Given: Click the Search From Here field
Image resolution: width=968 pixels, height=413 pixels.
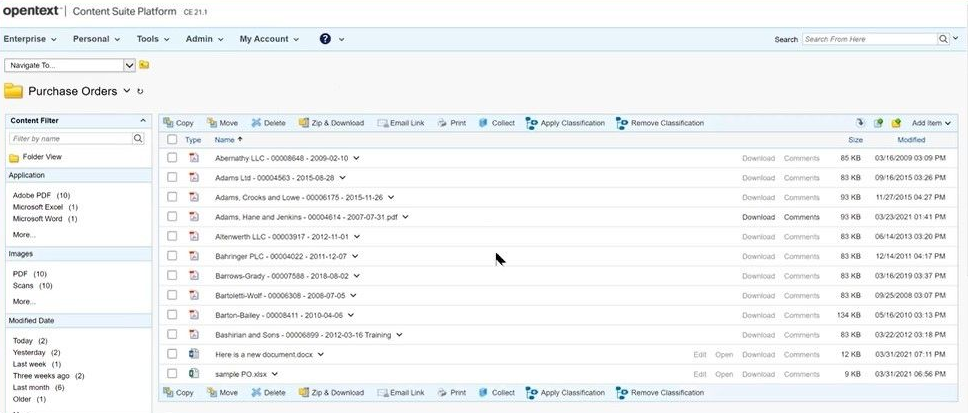Looking at the screenshot, I should pos(869,39).
